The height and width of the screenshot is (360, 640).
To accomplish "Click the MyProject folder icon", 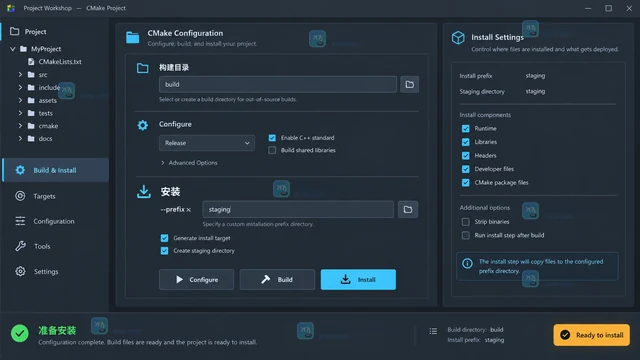I will point(24,49).
